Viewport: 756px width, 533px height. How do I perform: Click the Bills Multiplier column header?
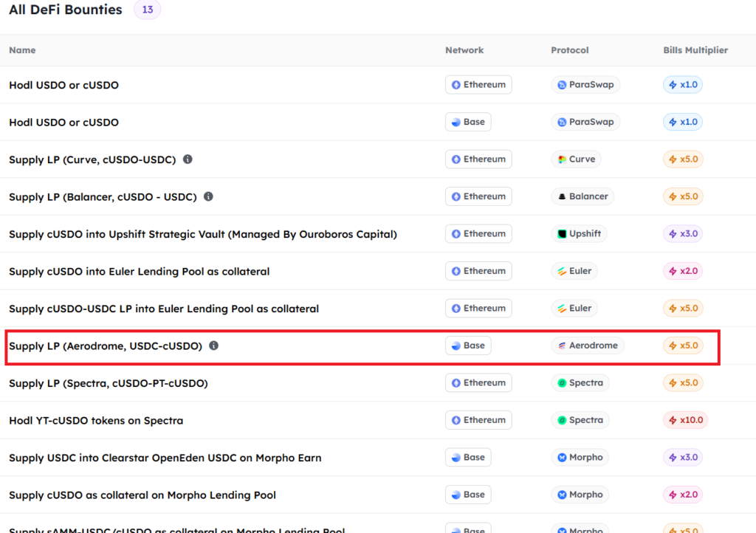tap(695, 50)
